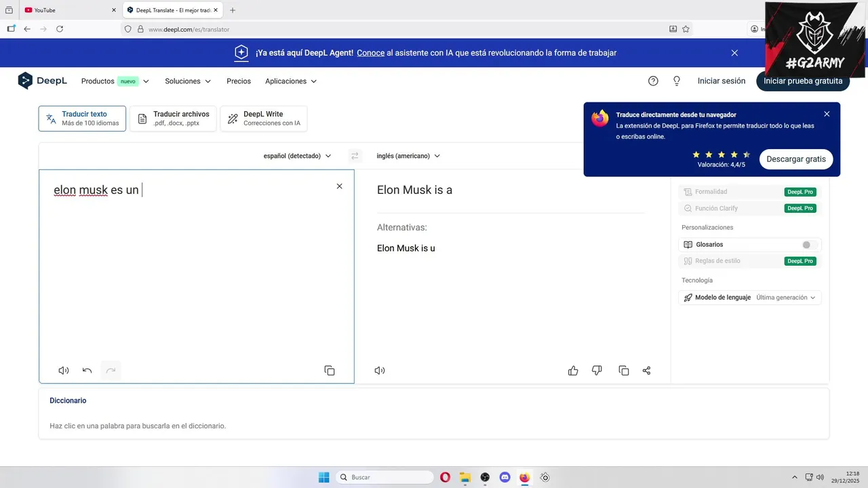The height and width of the screenshot is (488, 868).
Task: Listen to the translated text speaker icon
Action: 380,370
